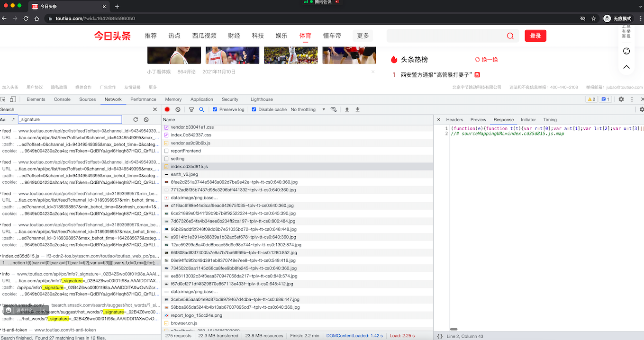
Task: Toggle match case Aa in search
Action: pyautogui.click(x=3, y=120)
